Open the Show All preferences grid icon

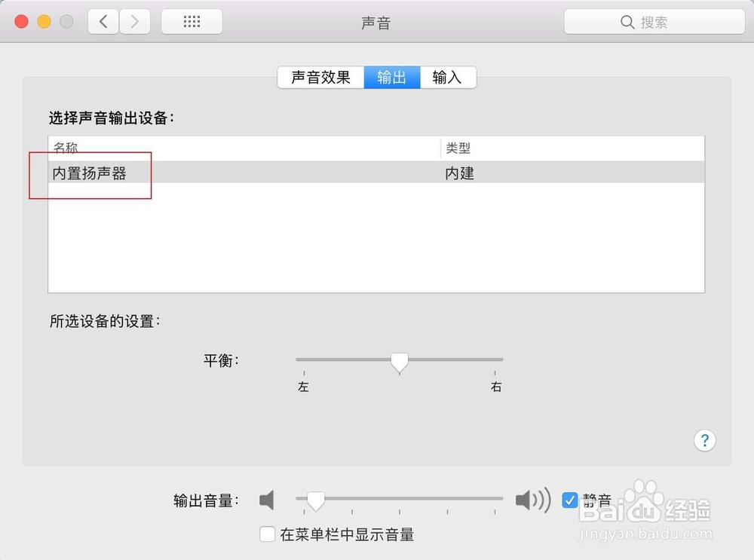pos(192,21)
